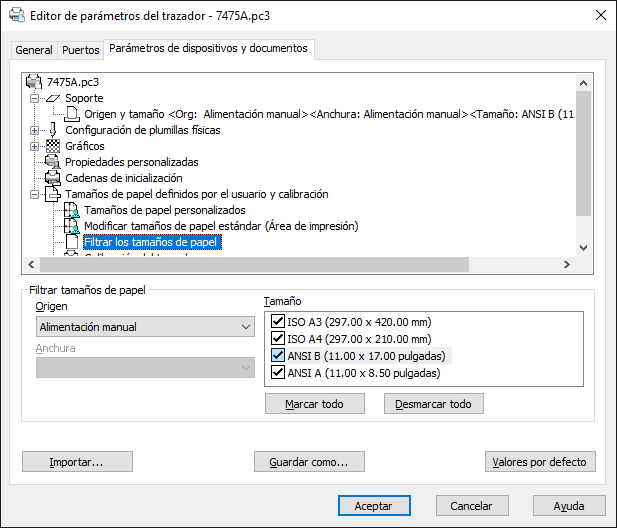The image size is (617, 528).
Task: Open the Origen dropdown showing Alimentación manual
Action: click(x=145, y=327)
